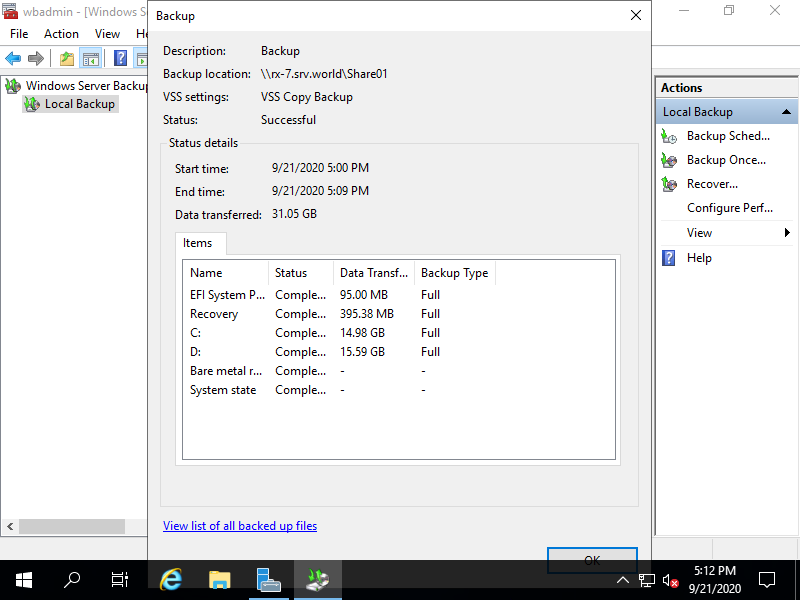800x600 pixels.
Task: Collapse the Local Backup actions section
Action: (x=786, y=111)
